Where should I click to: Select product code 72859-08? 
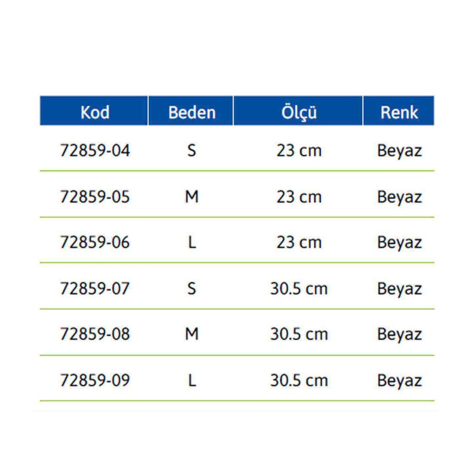tap(95, 334)
